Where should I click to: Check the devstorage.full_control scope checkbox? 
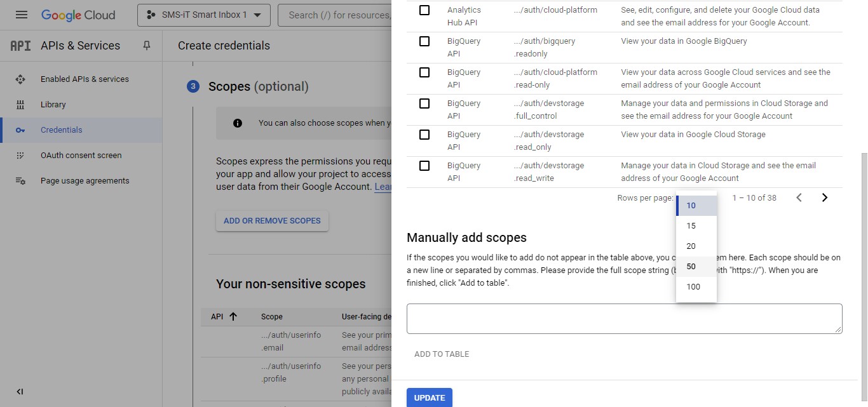[x=424, y=103]
